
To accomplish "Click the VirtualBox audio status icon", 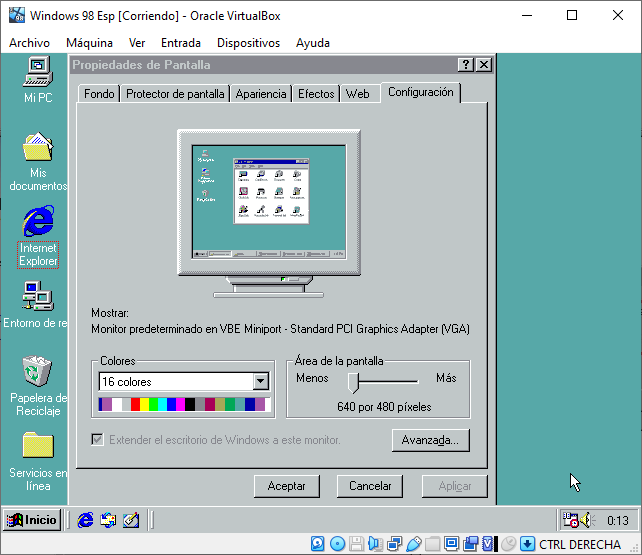I will (375, 544).
